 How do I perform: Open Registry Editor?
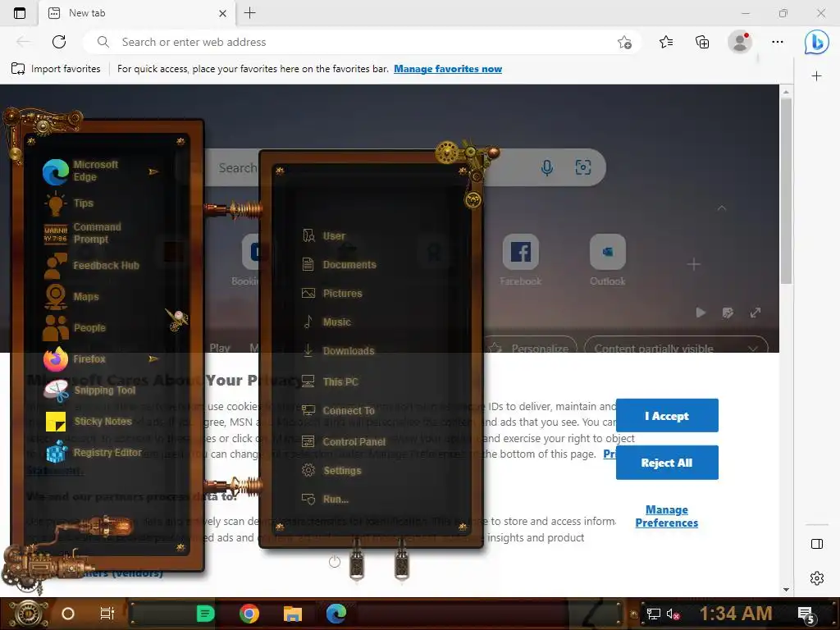[94, 452]
